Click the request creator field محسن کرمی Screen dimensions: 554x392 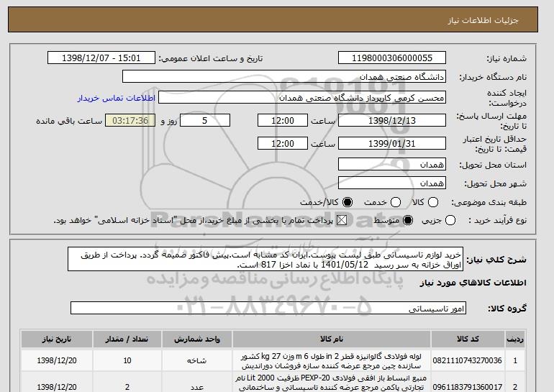302,98
